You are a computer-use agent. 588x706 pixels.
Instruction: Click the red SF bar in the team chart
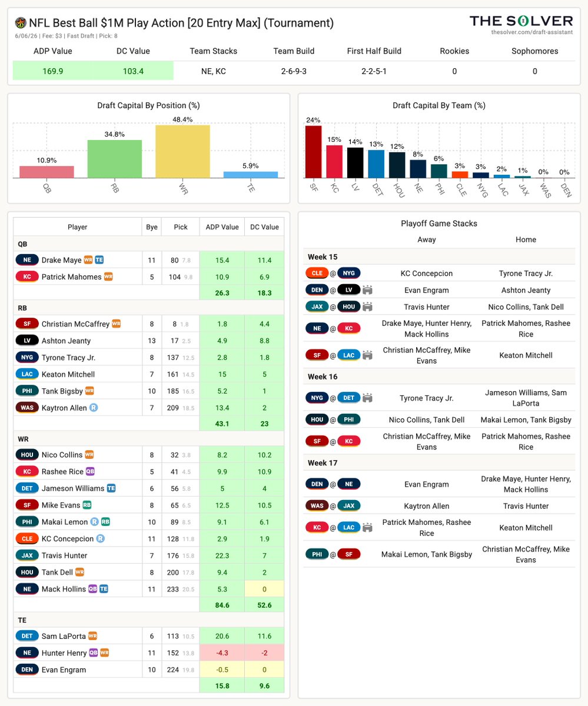click(x=313, y=152)
